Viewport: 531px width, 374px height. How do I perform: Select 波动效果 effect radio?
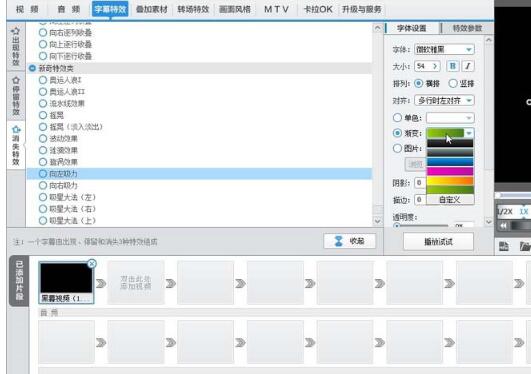click(x=43, y=139)
